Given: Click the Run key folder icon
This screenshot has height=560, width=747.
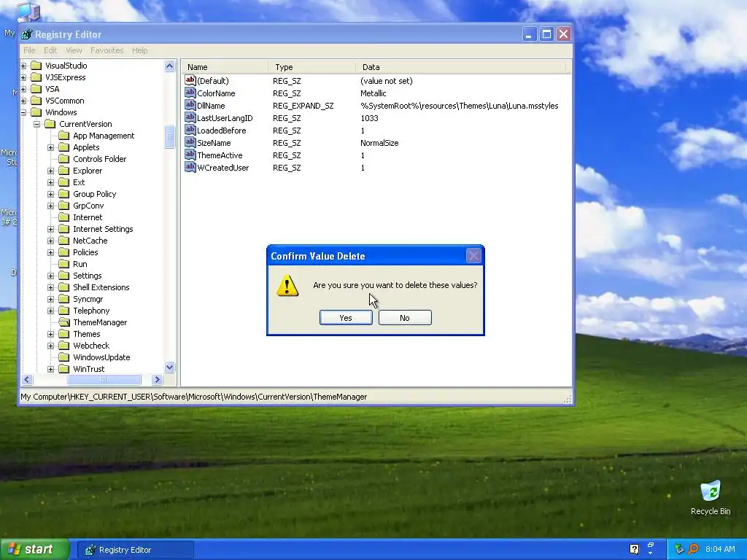Looking at the screenshot, I should (x=64, y=264).
